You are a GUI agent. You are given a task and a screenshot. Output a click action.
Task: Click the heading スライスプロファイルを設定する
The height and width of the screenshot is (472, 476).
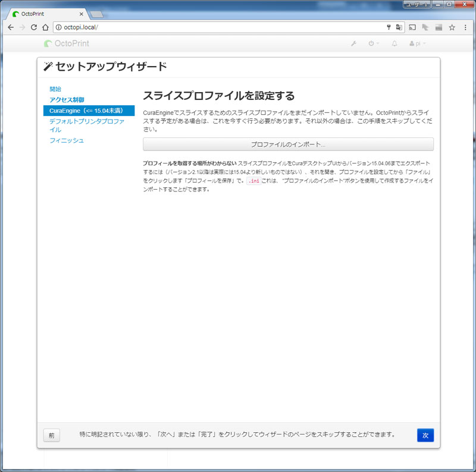coord(218,96)
